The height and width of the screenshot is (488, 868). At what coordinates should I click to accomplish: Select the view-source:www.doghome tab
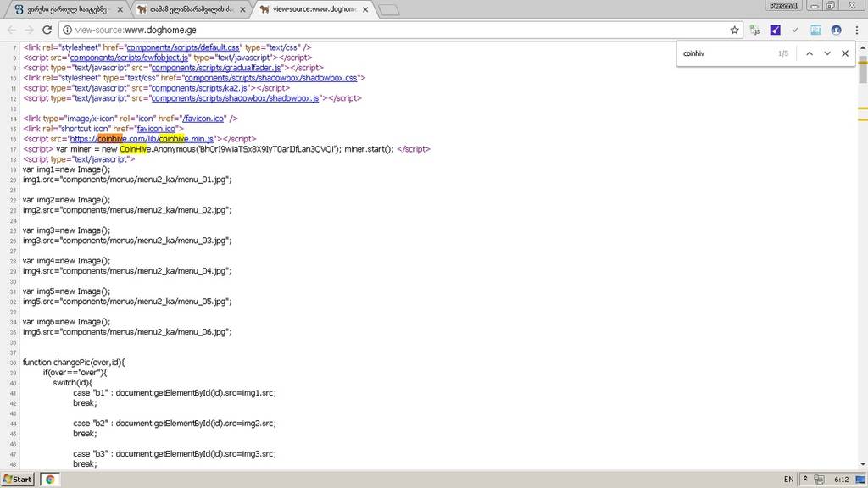(314, 9)
